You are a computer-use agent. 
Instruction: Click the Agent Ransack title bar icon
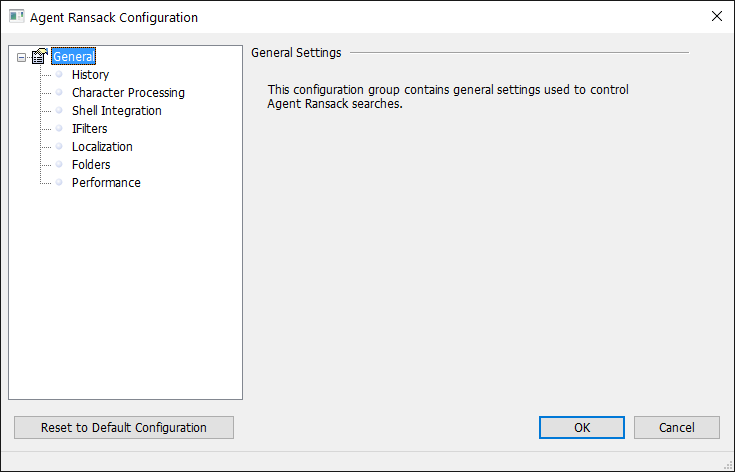pos(16,16)
